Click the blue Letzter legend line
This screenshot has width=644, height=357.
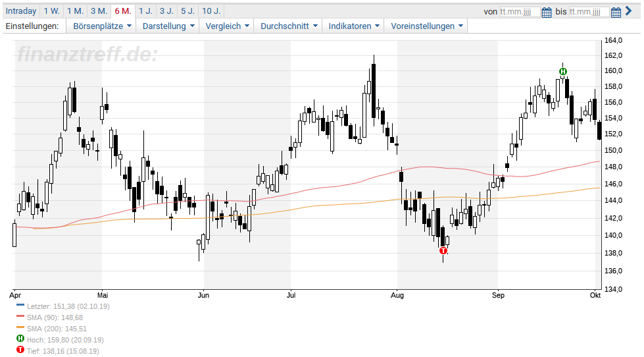pyautogui.click(x=20, y=305)
